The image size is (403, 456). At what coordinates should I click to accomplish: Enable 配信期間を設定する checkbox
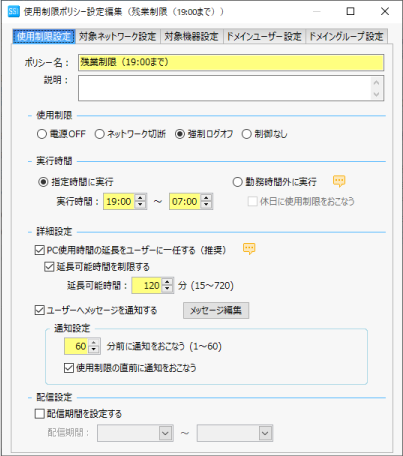[x=40, y=414]
